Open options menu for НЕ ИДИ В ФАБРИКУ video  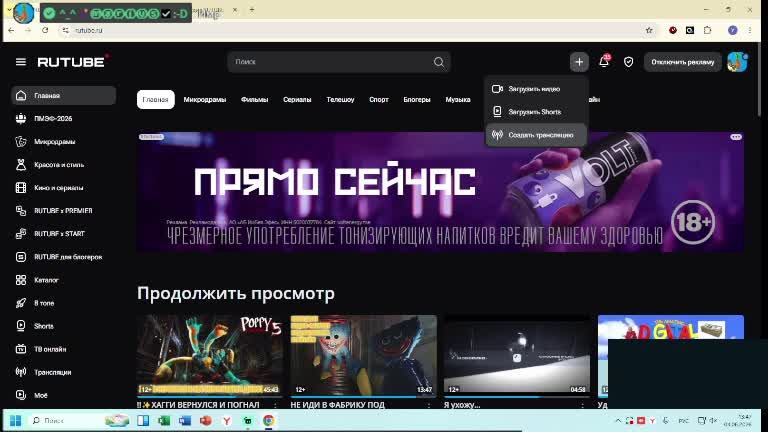(x=429, y=405)
